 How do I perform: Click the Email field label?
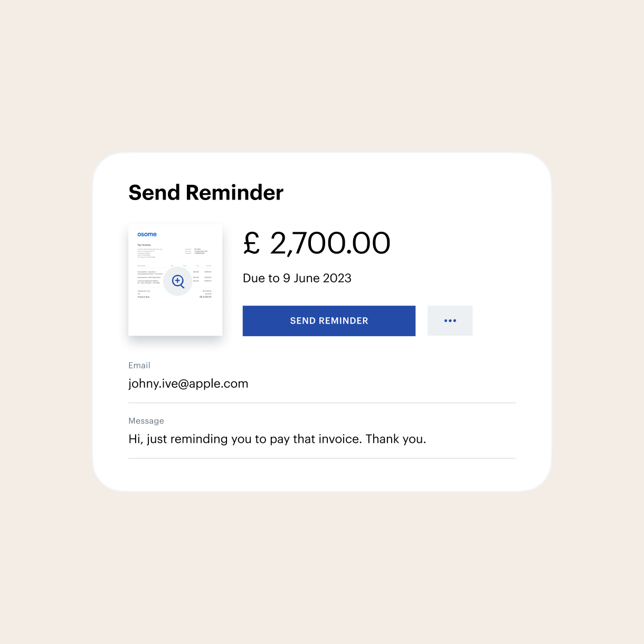tap(139, 365)
